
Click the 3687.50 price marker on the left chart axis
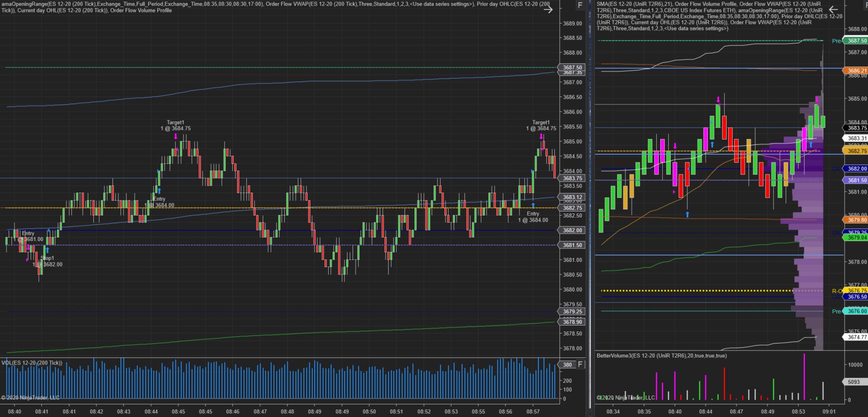coord(572,67)
